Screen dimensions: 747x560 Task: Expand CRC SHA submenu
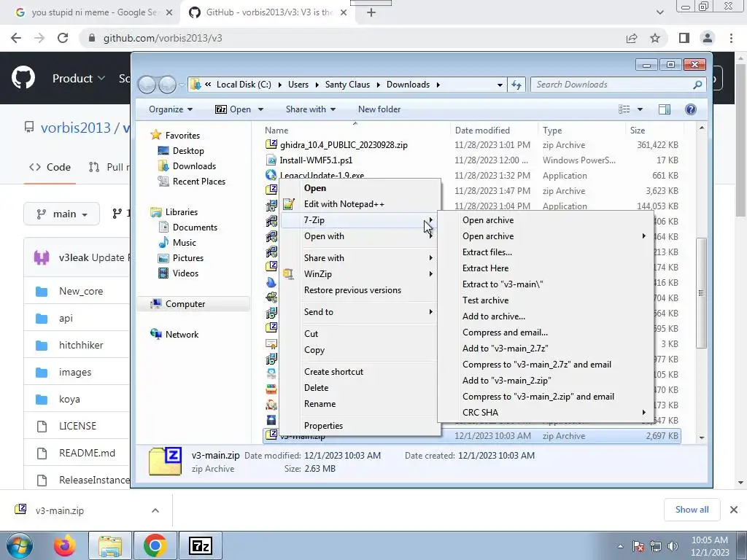click(545, 413)
